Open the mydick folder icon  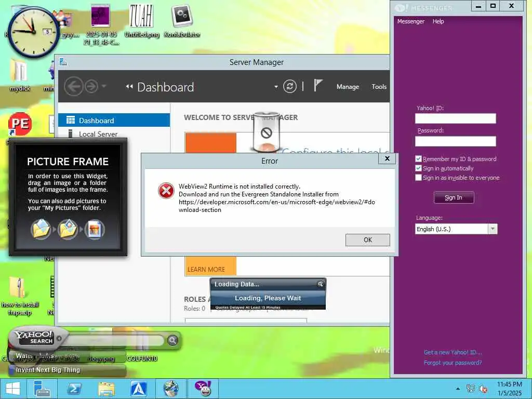[x=20, y=75]
